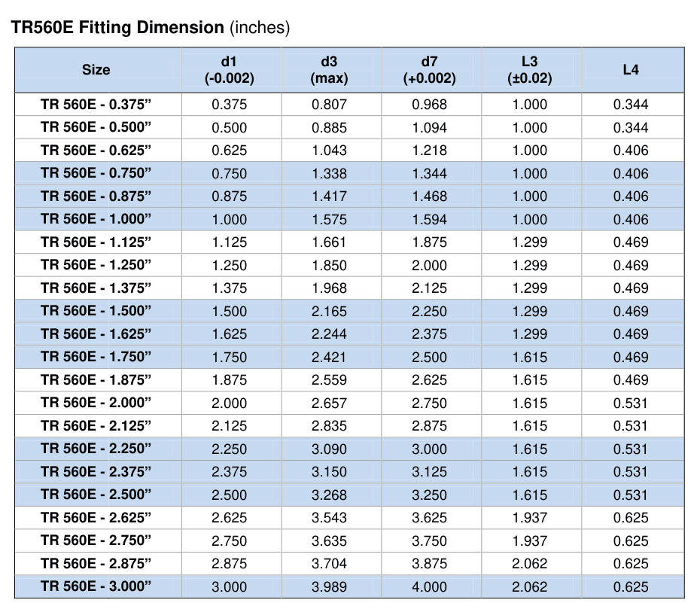
Task: Select d3 value 3.989 in last row
Action: click(x=330, y=587)
